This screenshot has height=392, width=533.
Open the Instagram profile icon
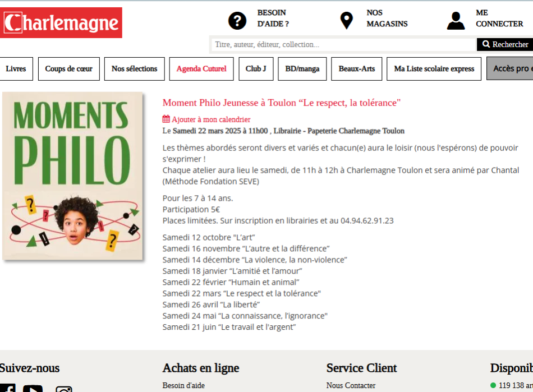click(64, 389)
